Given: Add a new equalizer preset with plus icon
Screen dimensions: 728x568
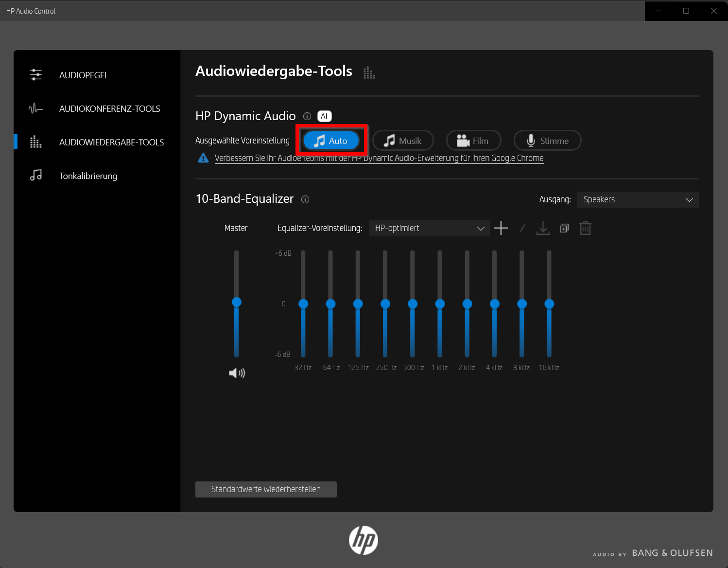Looking at the screenshot, I should coord(501,228).
